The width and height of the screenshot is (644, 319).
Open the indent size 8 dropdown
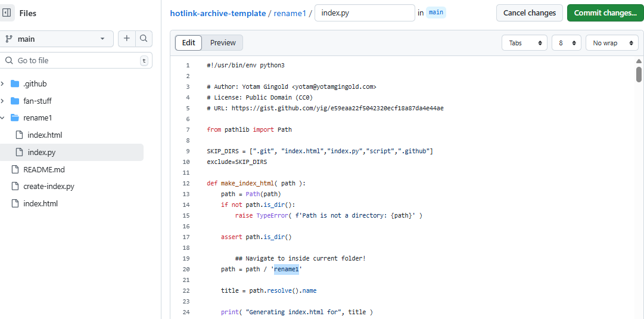pos(566,43)
